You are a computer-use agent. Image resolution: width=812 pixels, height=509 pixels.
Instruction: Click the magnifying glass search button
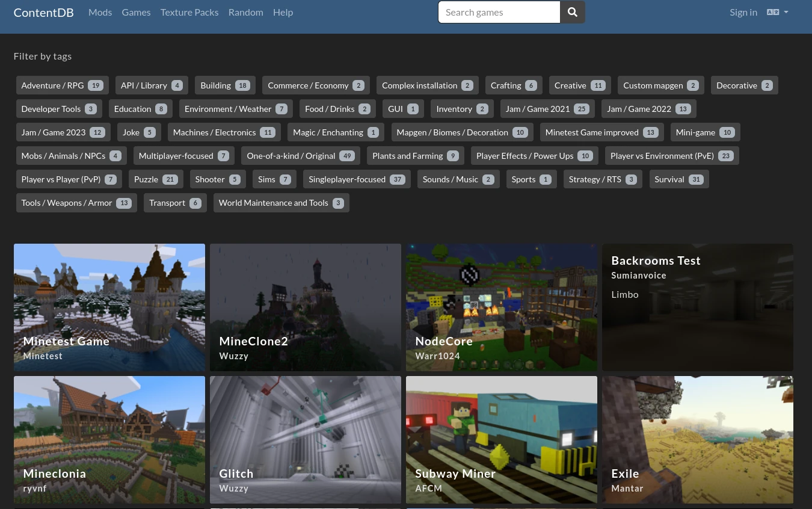coord(572,12)
